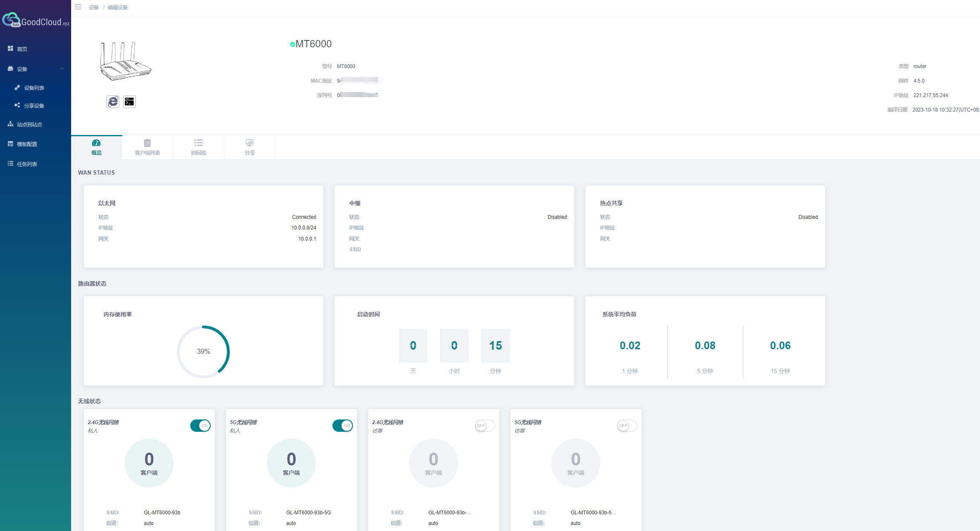980x531 pixels.
Task: Enable the 2.4G guest wireless network
Action: coord(485,425)
